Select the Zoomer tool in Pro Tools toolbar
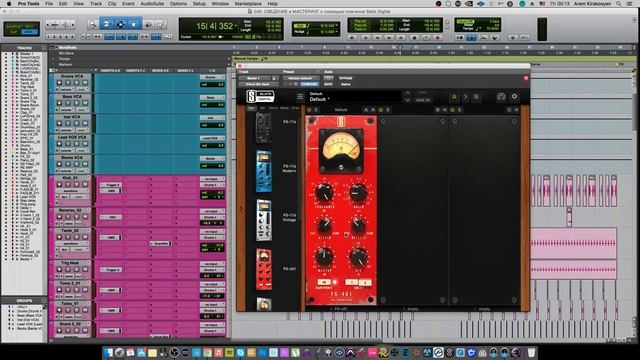 tap(93, 24)
